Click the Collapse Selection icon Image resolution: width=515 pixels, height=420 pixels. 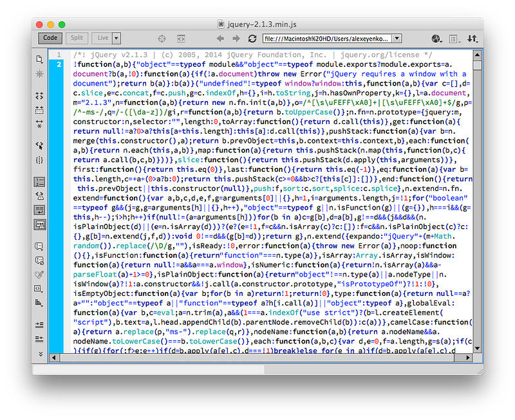pyautogui.click(x=39, y=110)
